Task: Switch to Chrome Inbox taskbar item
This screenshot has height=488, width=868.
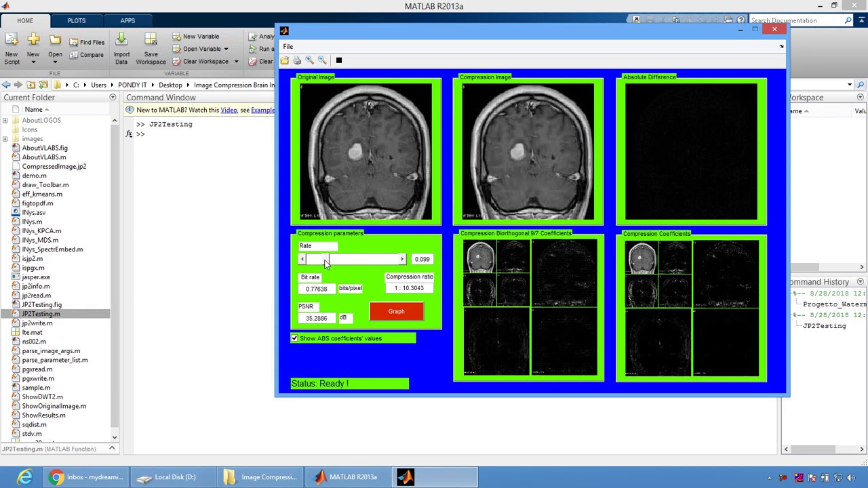Action: [87, 477]
